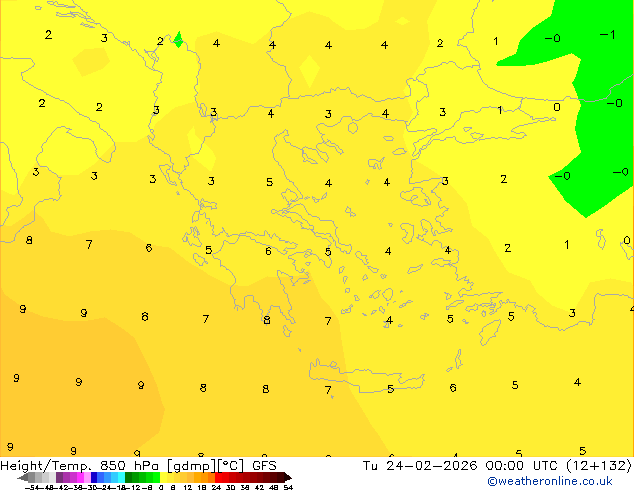The image size is (634, 490).
Task: Click the small green diamond patch near the top left
Action: (x=178, y=40)
